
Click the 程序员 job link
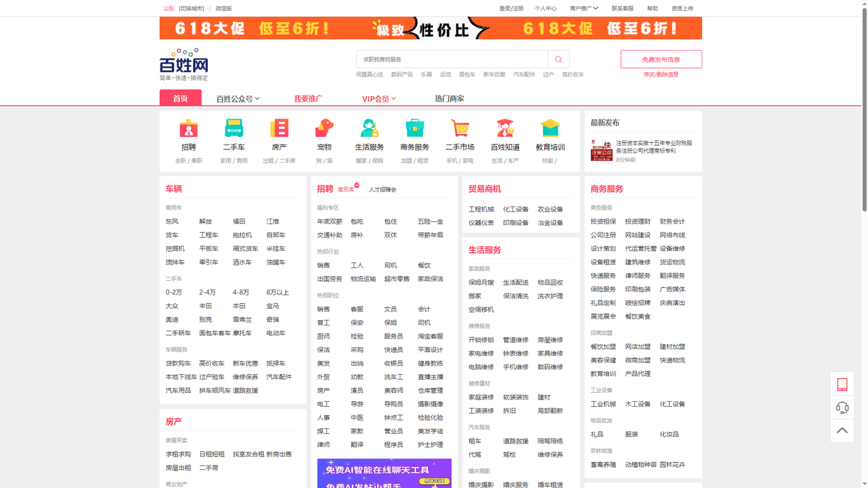(394, 445)
